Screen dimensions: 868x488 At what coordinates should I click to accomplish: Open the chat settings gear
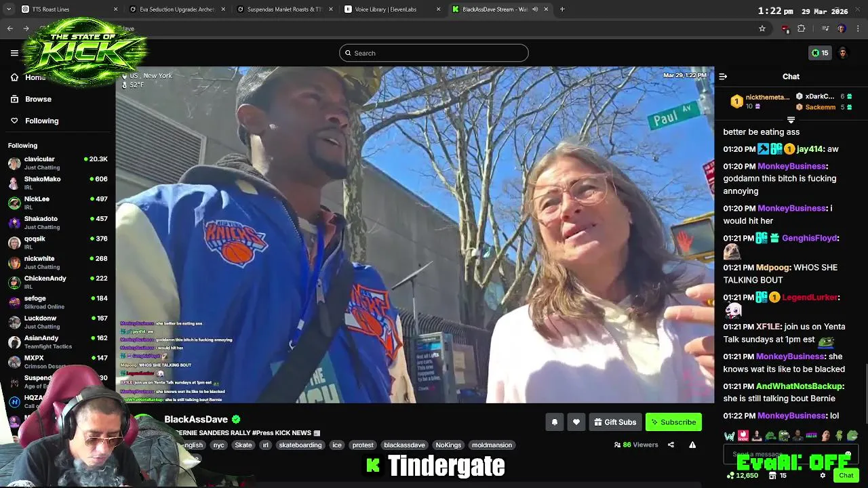click(x=823, y=476)
